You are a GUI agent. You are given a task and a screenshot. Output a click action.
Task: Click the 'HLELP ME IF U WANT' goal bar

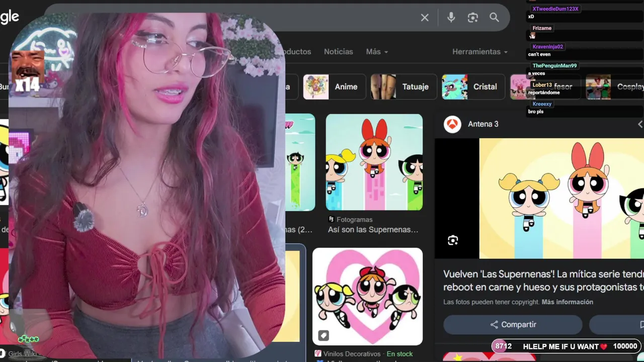tap(567, 346)
